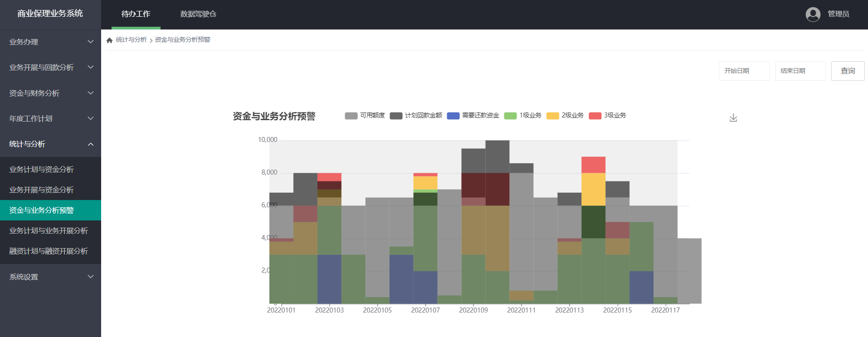868x337 pixels.
Task: Click the 20220105 x-axis label
Action: (377, 310)
